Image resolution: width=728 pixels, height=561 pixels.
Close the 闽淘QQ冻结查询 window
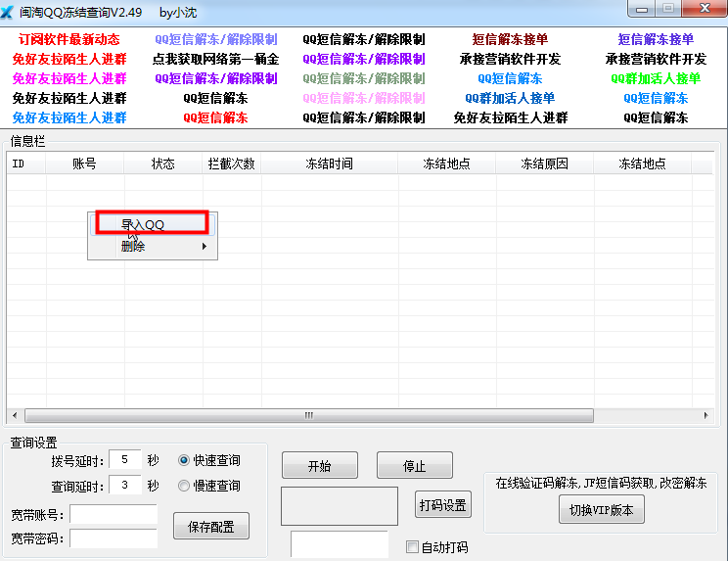[x=705, y=9]
